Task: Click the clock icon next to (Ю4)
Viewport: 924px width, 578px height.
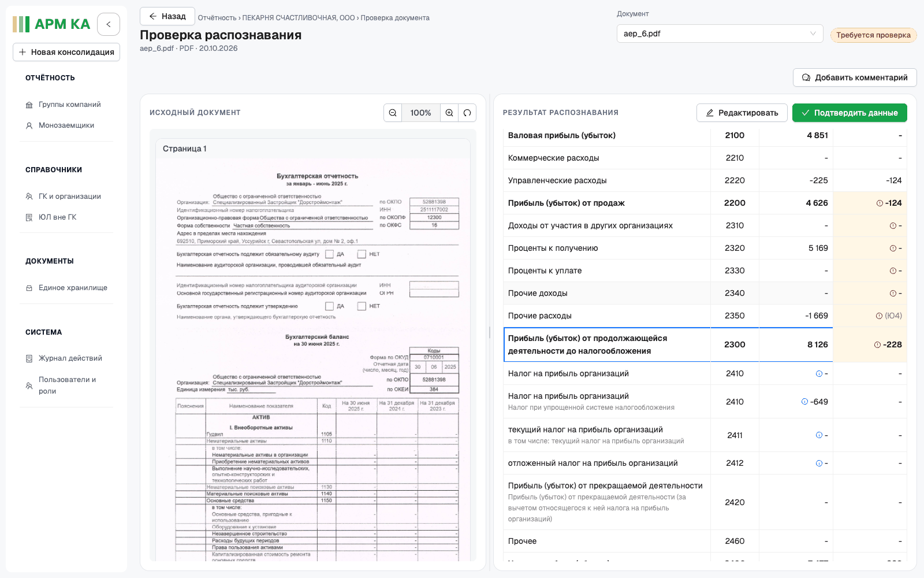Action: [x=879, y=316]
